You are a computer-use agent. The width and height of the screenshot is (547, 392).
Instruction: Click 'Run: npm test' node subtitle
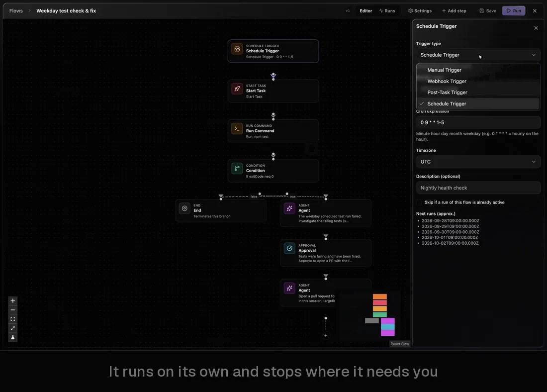(x=257, y=137)
